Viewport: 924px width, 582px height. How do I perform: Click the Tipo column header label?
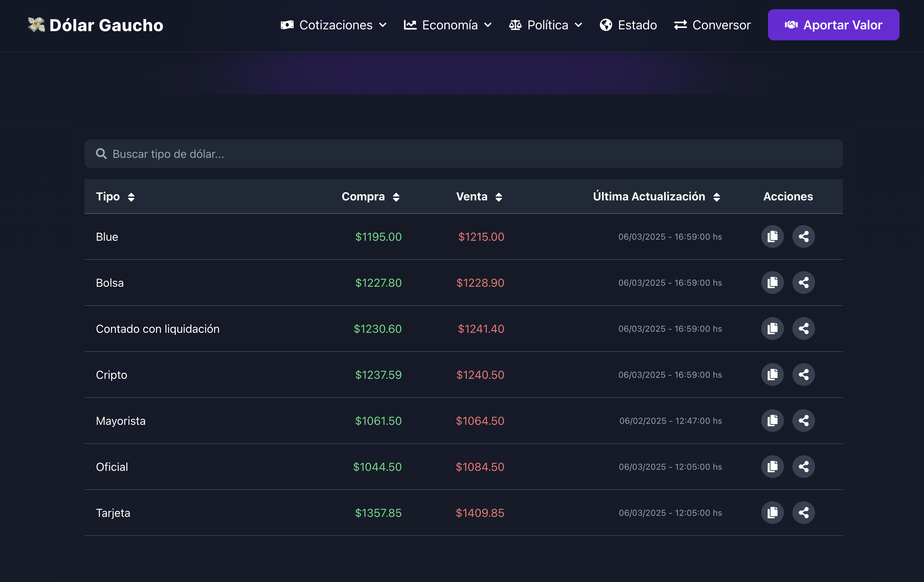point(108,196)
